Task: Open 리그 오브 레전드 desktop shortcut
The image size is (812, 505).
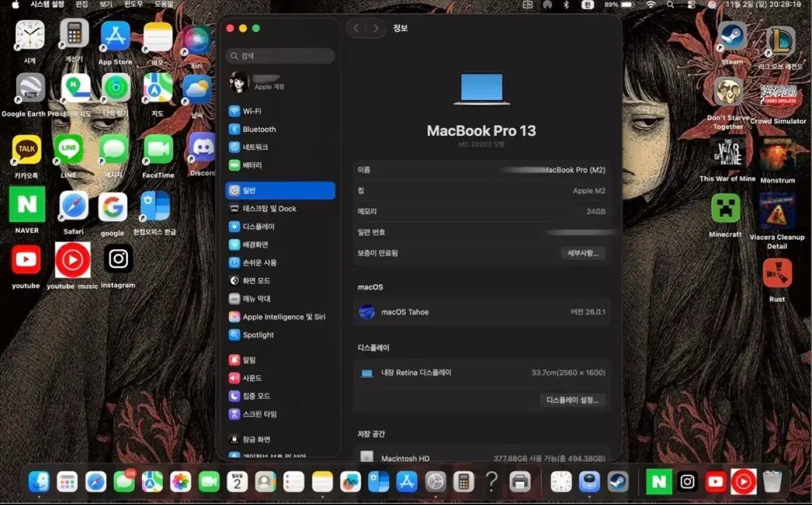Action: click(780, 47)
